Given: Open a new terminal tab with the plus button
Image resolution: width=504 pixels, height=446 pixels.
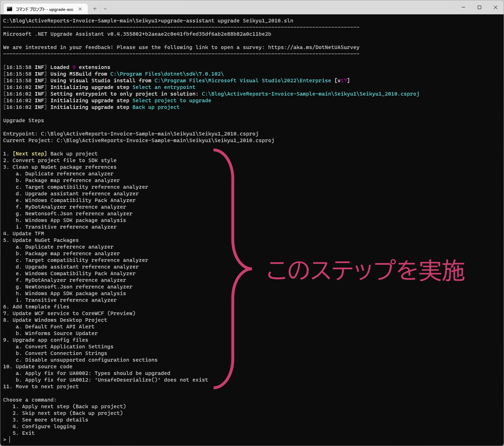Looking at the screenshot, I should [95, 9].
